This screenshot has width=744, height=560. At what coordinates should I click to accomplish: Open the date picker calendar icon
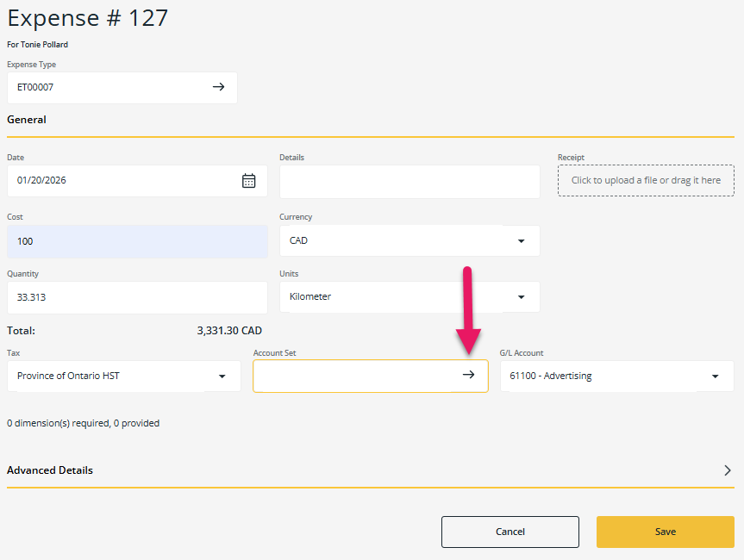[249, 181]
